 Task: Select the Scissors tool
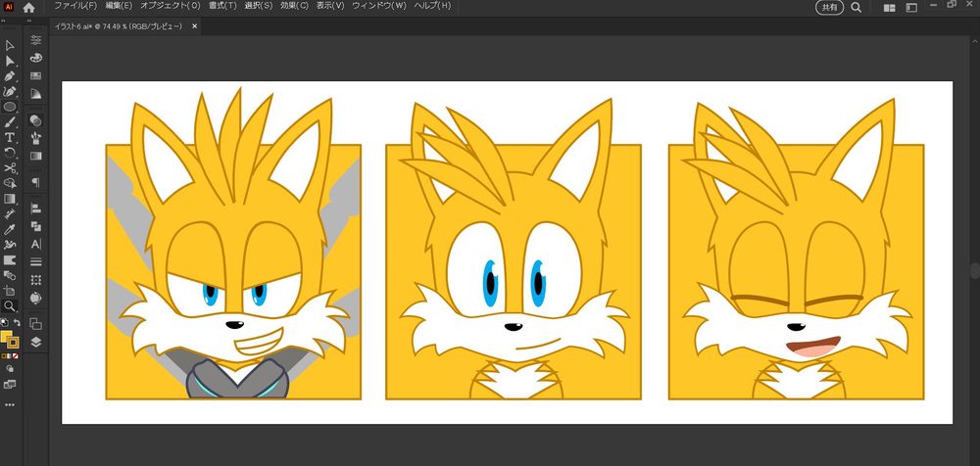click(10, 168)
